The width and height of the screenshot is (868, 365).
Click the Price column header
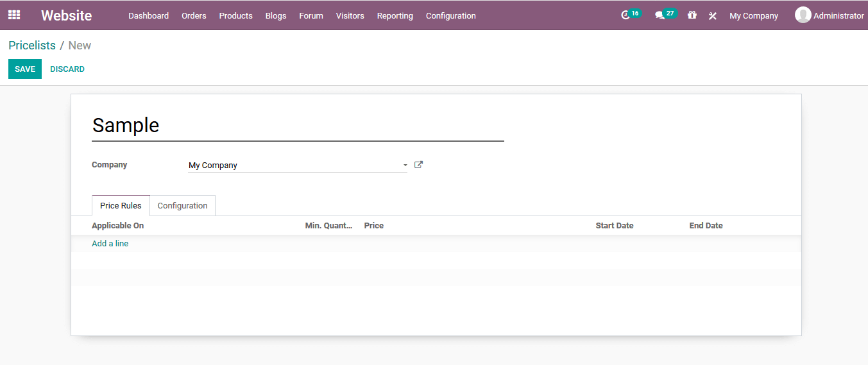click(373, 225)
